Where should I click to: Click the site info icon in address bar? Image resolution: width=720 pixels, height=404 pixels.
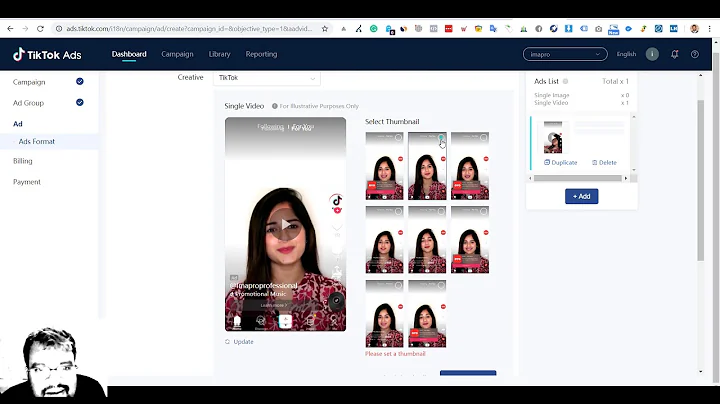(59, 28)
